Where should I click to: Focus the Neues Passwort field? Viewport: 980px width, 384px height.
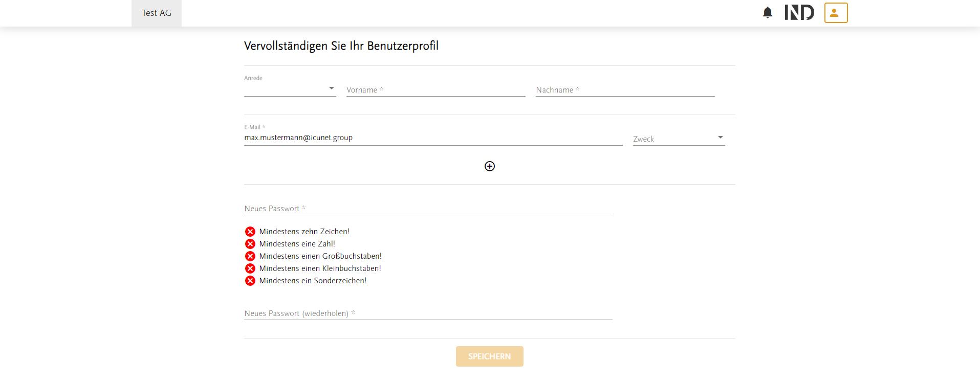click(428, 208)
